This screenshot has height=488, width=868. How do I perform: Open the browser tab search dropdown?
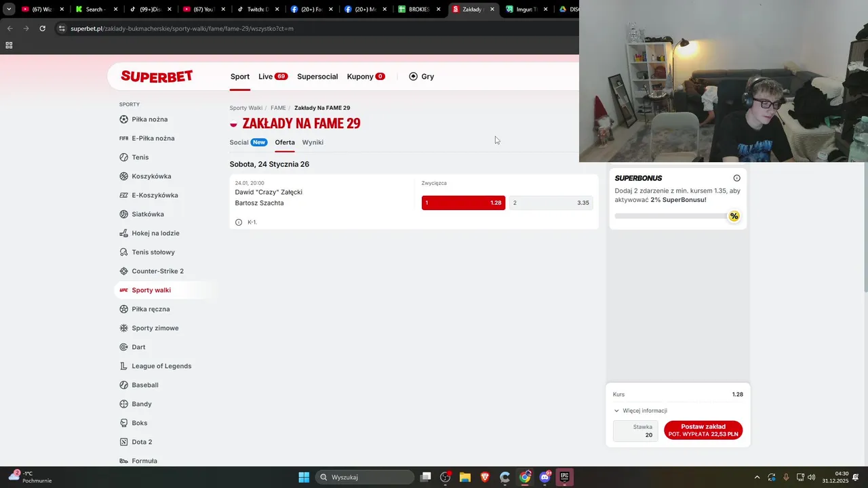click(9, 9)
